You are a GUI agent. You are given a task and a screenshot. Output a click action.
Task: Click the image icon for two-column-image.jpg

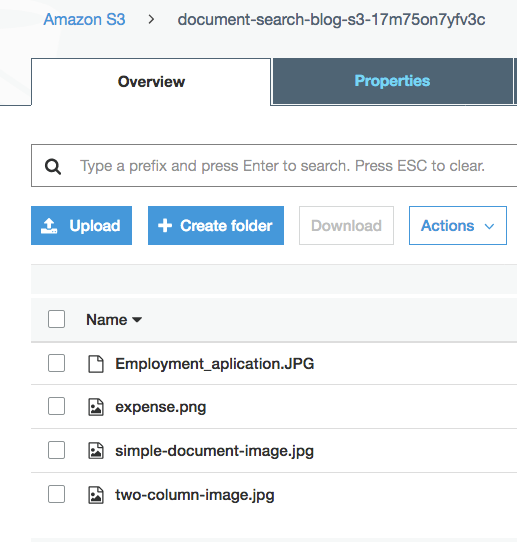click(x=96, y=495)
